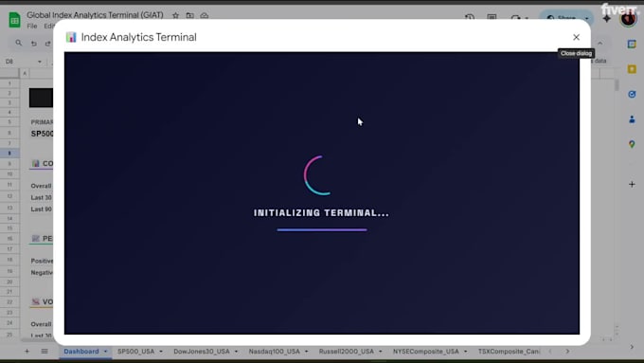Click the Name box cell reference field

(x=21, y=62)
